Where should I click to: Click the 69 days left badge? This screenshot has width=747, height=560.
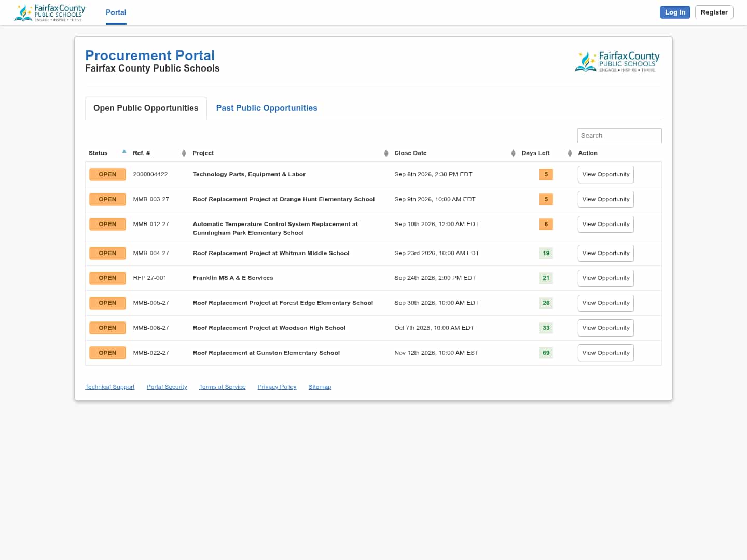546,353
